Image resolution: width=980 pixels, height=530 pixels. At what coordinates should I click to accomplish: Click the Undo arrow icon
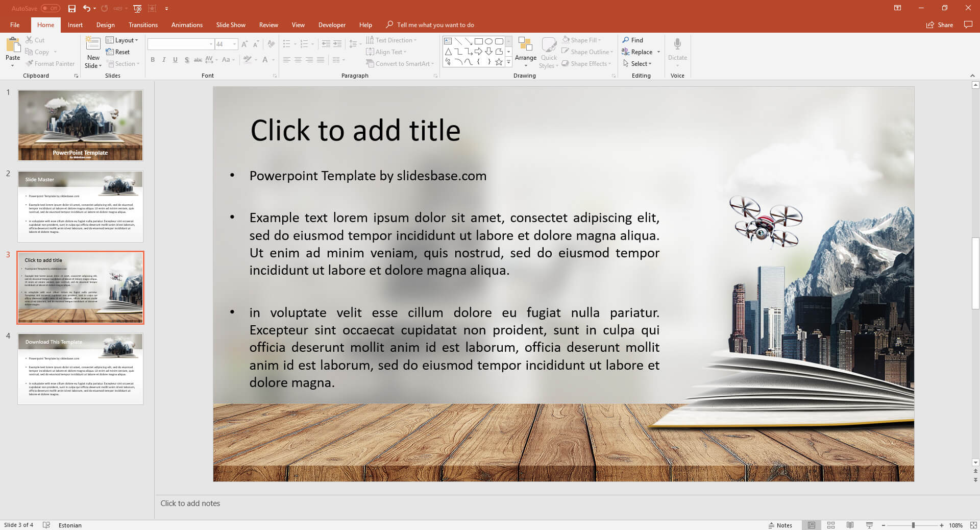(87, 9)
